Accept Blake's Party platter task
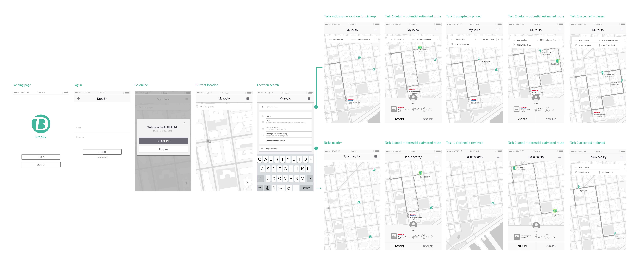Screen dimensions: 644x261 click(x=522, y=119)
